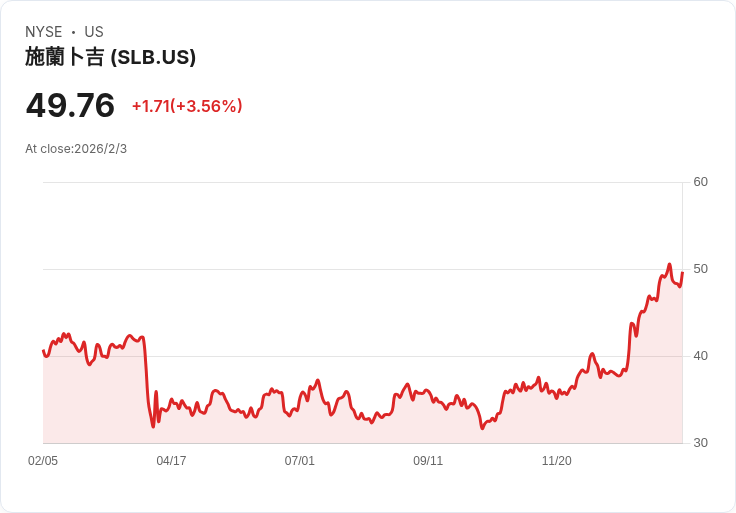
Task: Select the 04/17 date on the x-axis
Action: point(171,461)
